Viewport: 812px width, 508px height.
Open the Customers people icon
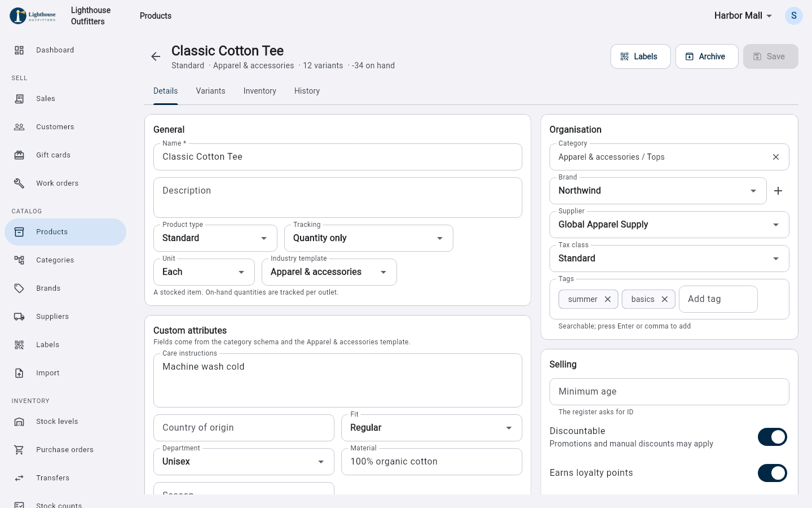(19, 127)
